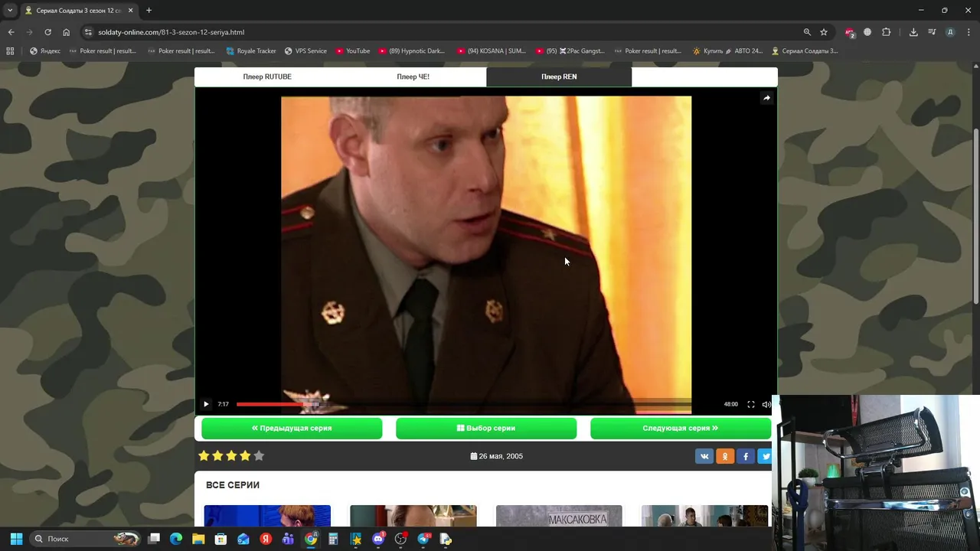Image resolution: width=980 pixels, height=551 pixels.
Task: Open the МАКСАКОВКА episode thumbnail
Action: point(559,516)
